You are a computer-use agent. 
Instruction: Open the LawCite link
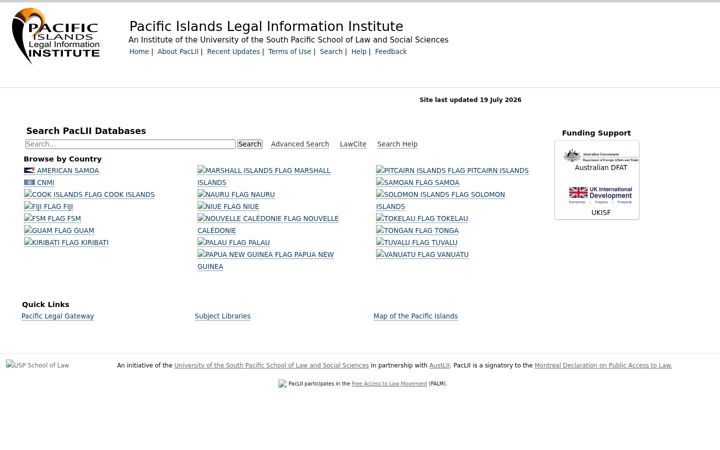pos(353,144)
